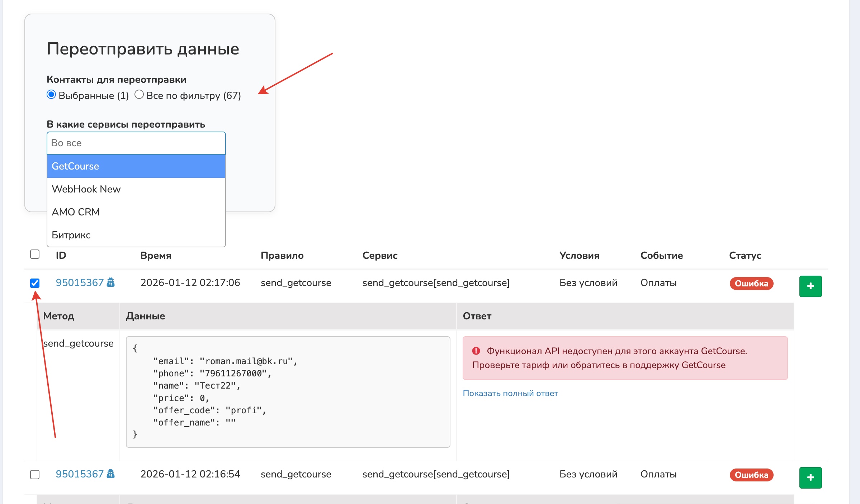Image resolution: width=860 pixels, height=504 pixels.
Task: Click inside the JSON data box with the email
Action: (288, 391)
